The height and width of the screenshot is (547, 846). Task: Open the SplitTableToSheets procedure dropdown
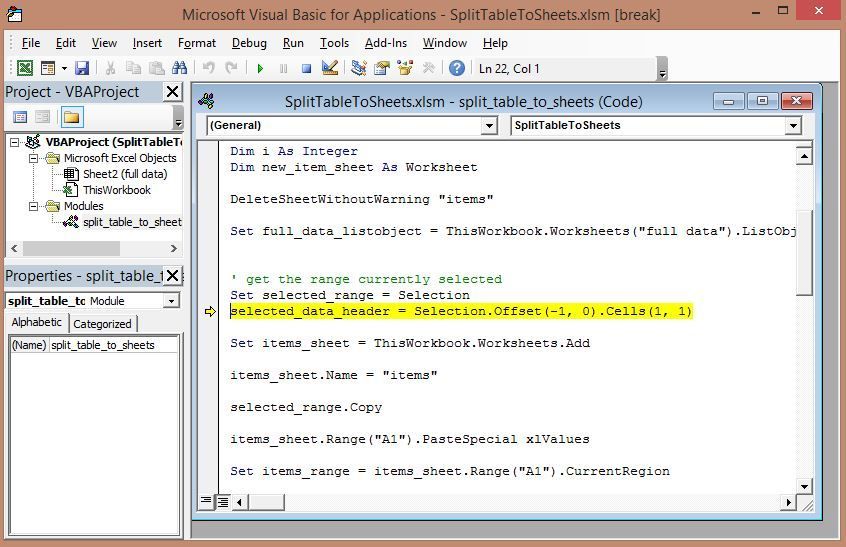[793, 126]
